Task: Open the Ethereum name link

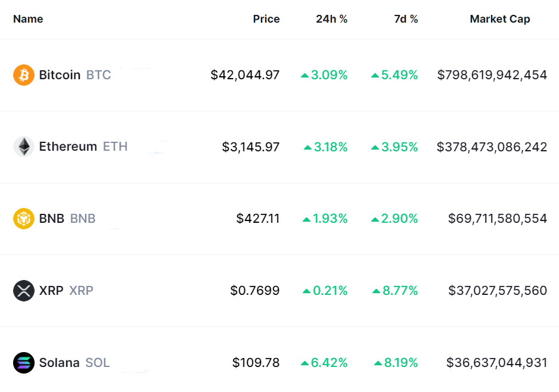Action: tap(68, 147)
